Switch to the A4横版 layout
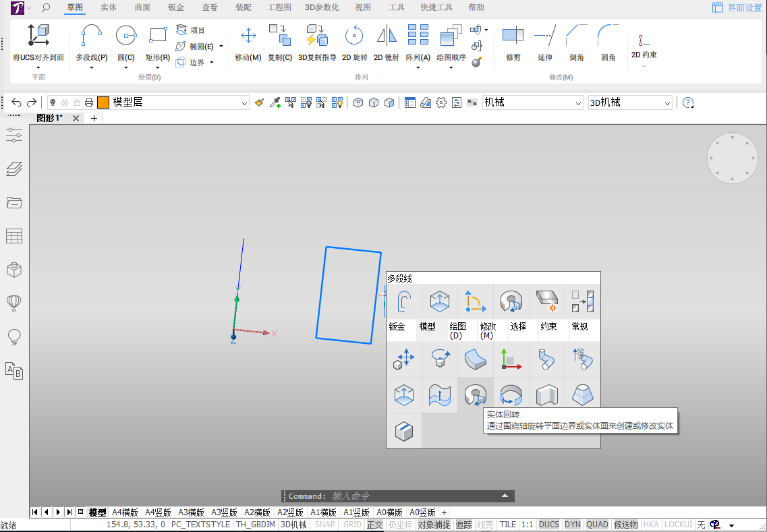767x532 pixels. point(125,512)
